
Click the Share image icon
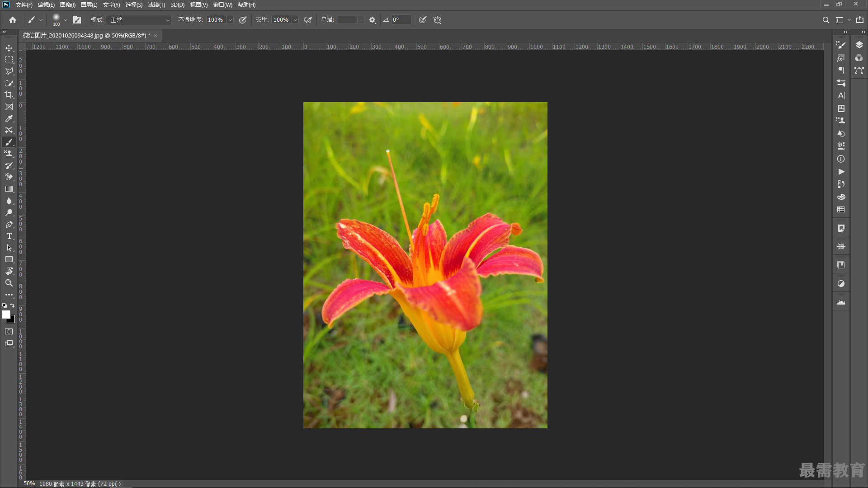point(860,20)
